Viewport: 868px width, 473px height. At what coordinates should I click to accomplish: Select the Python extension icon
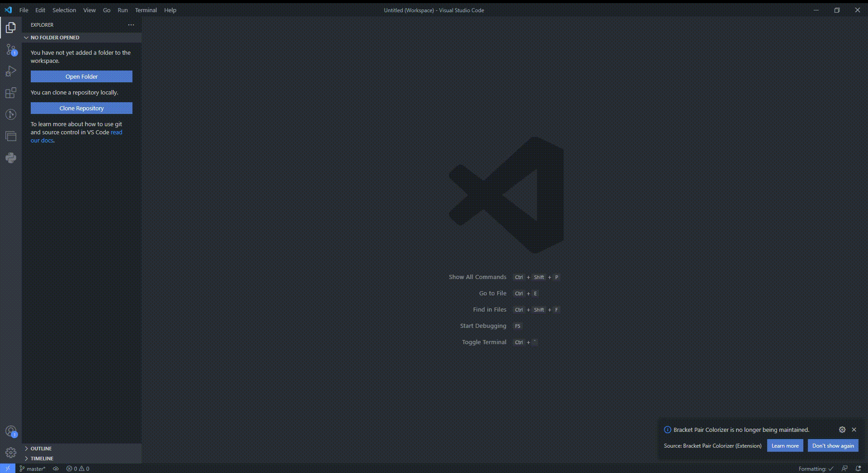tap(11, 158)
